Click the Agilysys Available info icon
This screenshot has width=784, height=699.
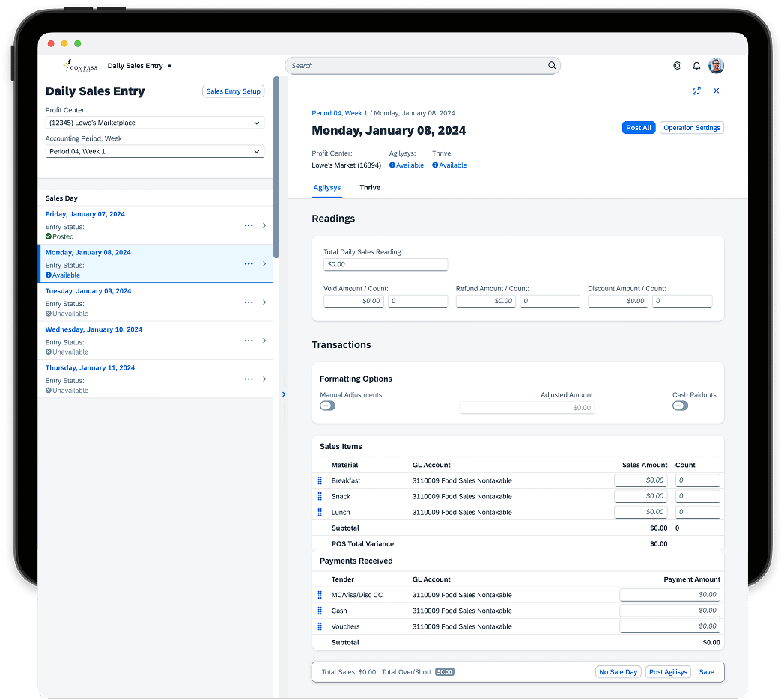pyautogui.click(x=392, y=165)
